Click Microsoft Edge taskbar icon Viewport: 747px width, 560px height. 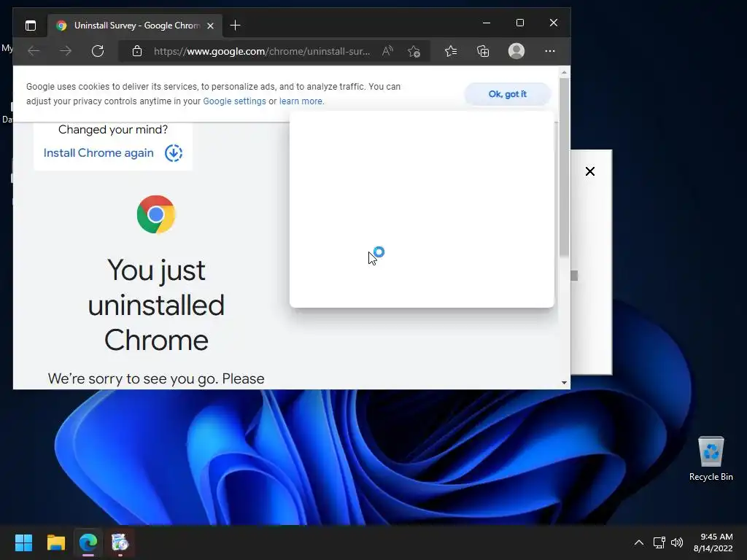point(88,542)
